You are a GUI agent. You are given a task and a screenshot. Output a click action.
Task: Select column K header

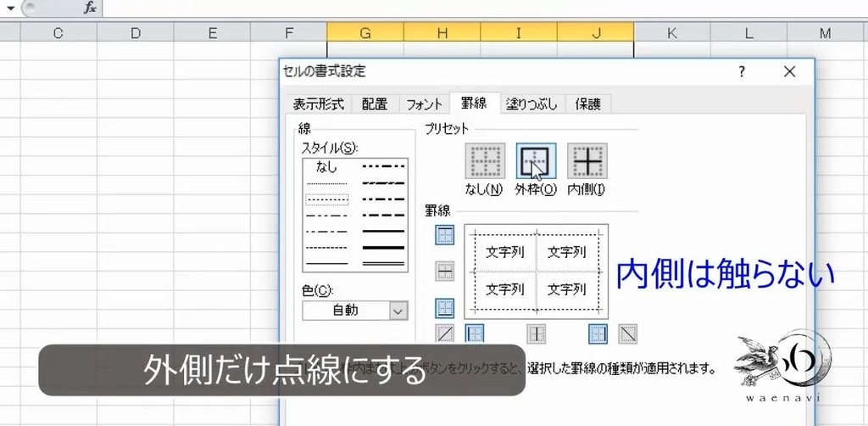coord(672,33)
